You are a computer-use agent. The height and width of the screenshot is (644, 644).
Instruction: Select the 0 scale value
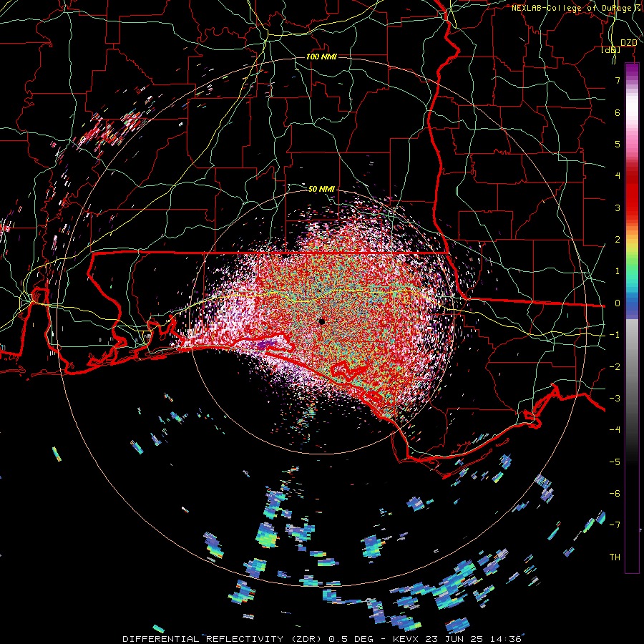618,303
